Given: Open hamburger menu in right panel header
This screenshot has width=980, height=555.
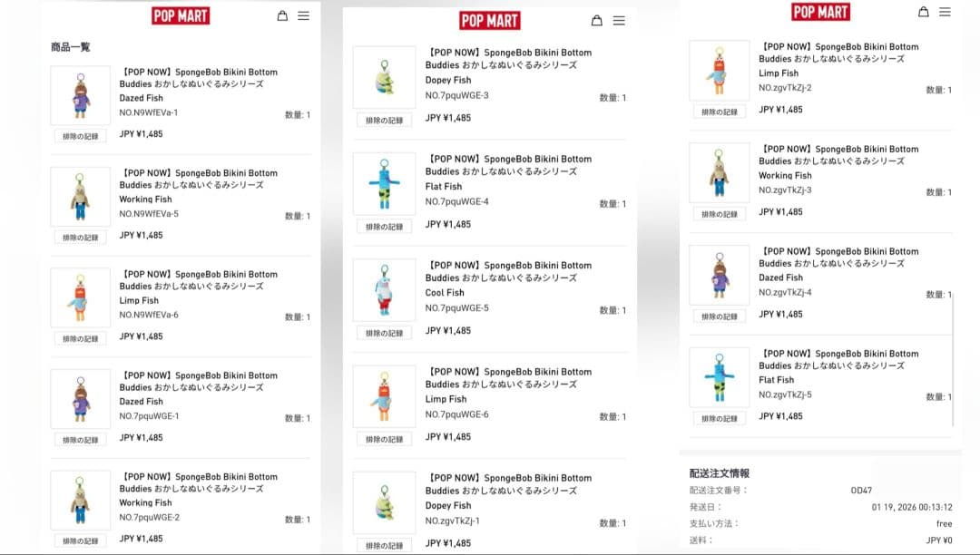Looking at the screenshot, I should click(945, 11).
